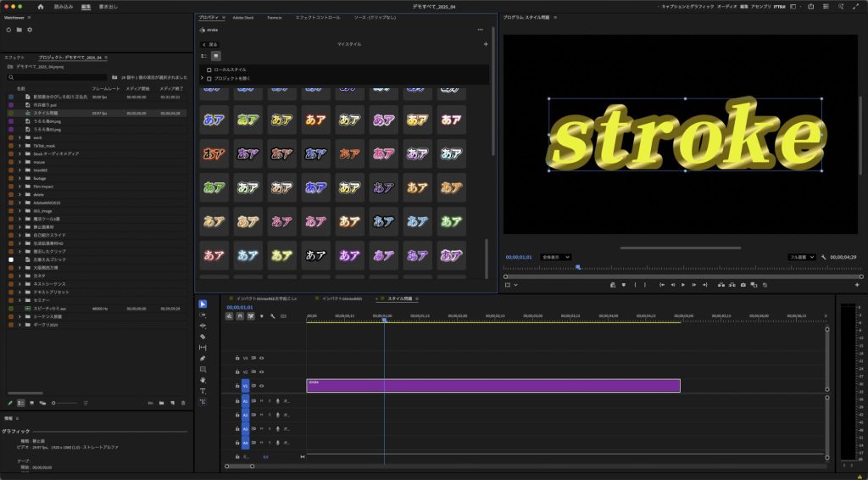This screenshot has height=480, width=868.
Task: Select the Hand tool
Action: [x=203, y=380]
